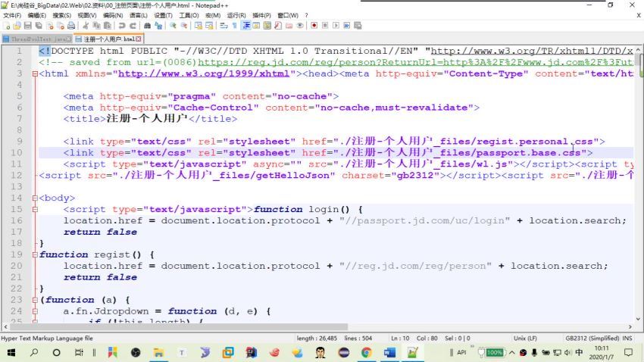The image size is (644, 362).
Task: Follow the w3.org/1999/xhtml link on line 3
Action: 204,74
